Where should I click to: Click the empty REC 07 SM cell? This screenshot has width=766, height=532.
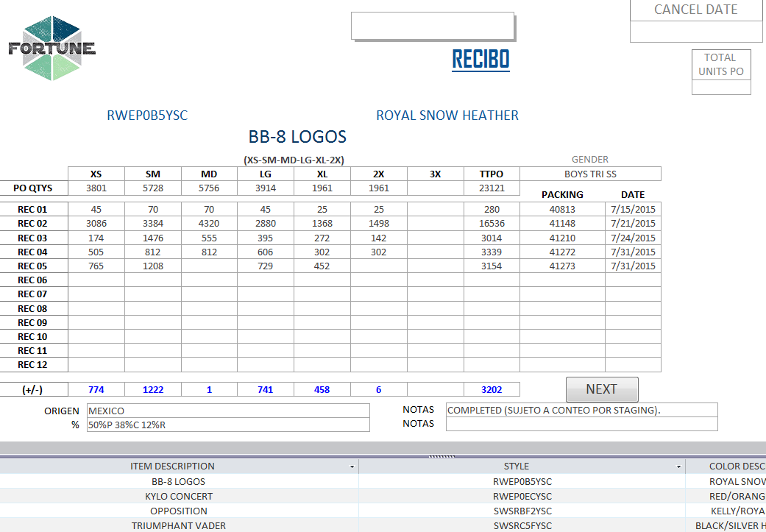point(153,294)
